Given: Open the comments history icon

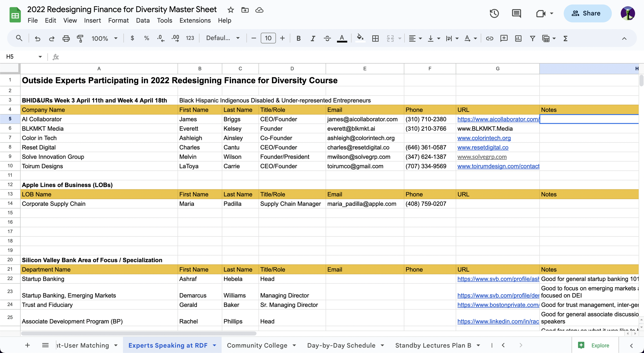Looking at the screenshot, I should (516, 13).
